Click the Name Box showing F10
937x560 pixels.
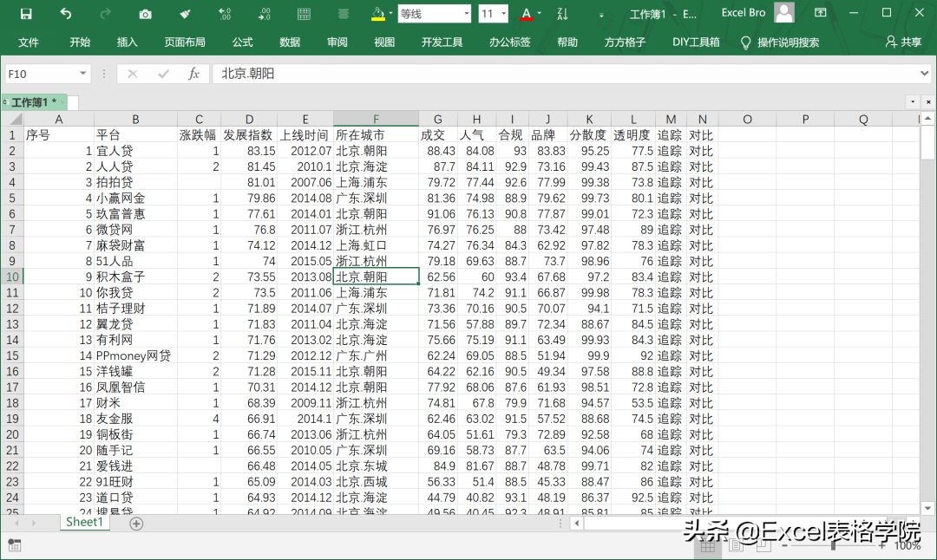(41, 74)
